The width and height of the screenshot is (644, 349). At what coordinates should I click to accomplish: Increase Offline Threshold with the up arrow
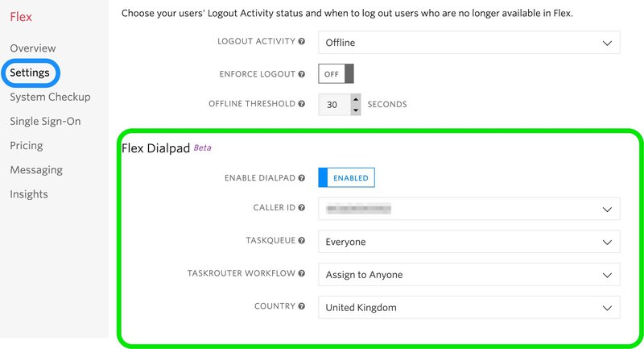pyautogui.click(x=356, y=99)
